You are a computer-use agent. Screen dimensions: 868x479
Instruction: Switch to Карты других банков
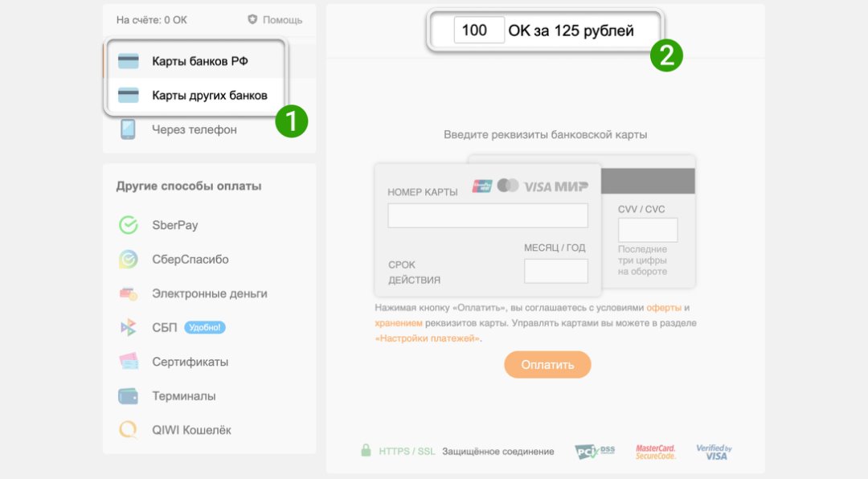[194, 96]
